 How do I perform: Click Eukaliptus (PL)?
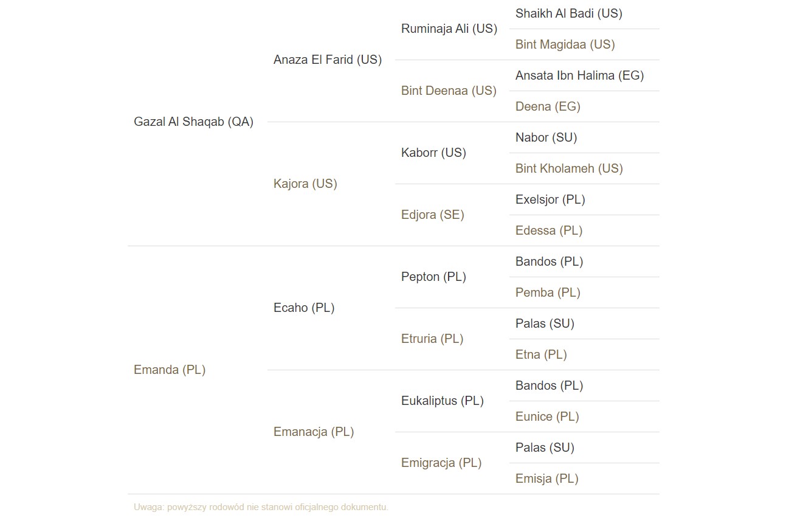[x=443, y=401]
